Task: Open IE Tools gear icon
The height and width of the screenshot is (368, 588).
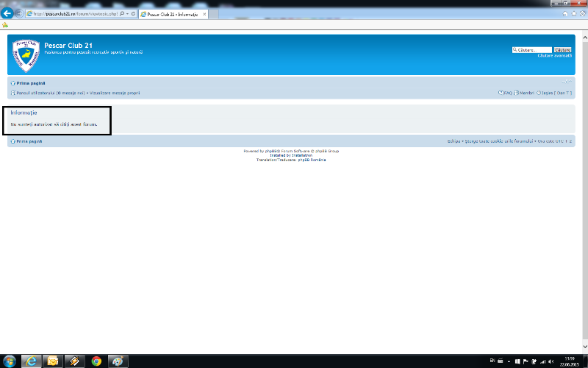Action: pos(581,13)
